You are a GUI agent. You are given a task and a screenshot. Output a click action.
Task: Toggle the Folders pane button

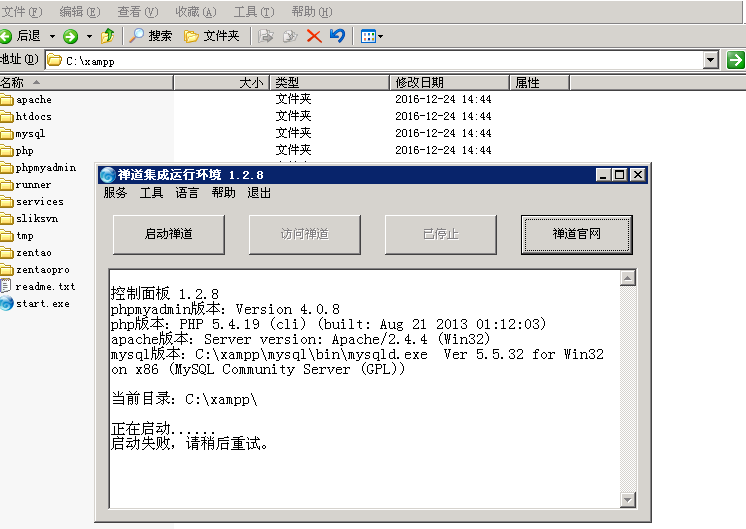pos(212,36)
